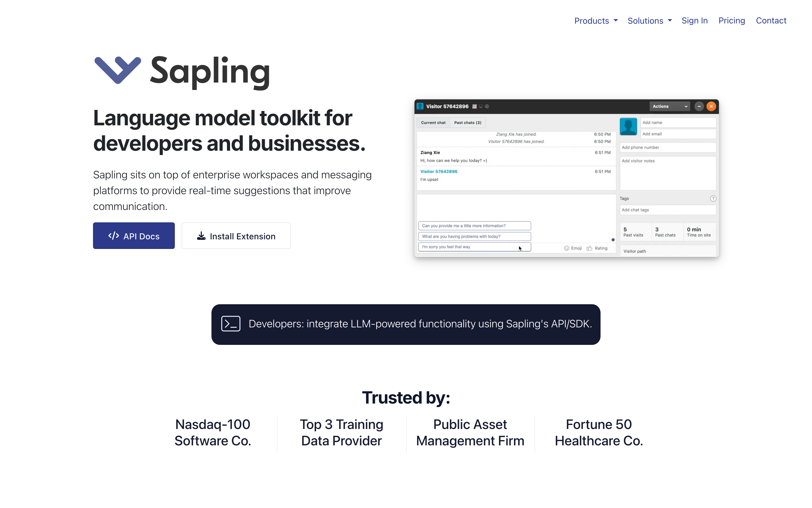Open the Pricing page
This screenshot has width=812, height=508.
731,21
